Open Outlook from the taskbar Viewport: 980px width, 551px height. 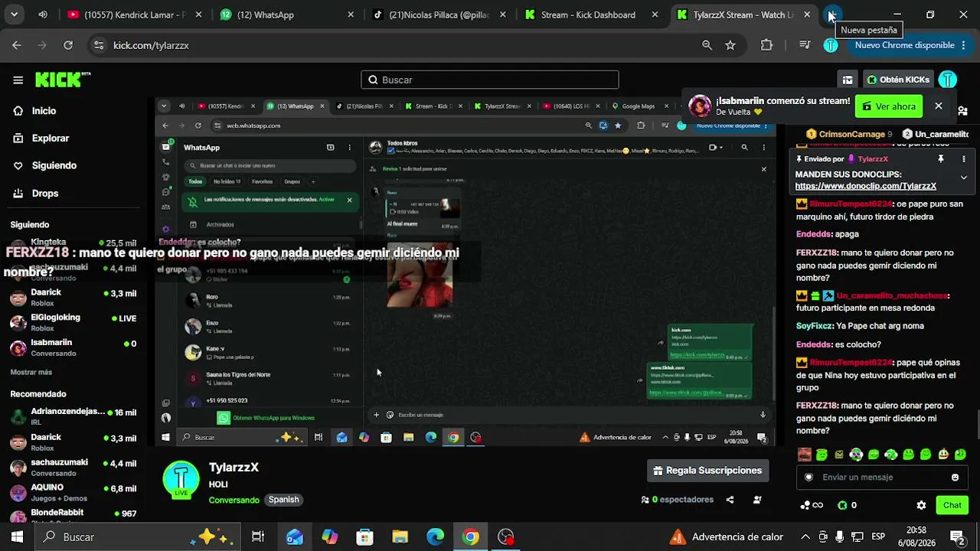click(x=295, y=537)
